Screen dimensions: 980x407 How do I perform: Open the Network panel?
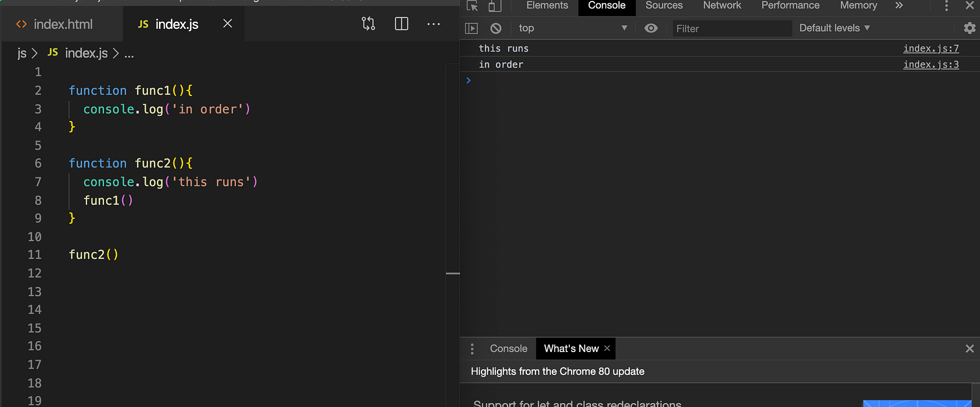pos(722,5)
